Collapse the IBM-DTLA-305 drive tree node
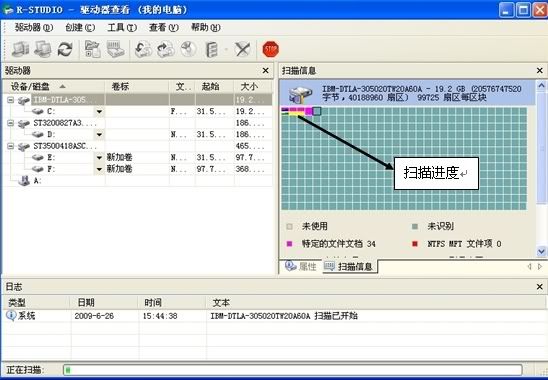The height and width of the screenshot is (380, 548). click(11, 100)
